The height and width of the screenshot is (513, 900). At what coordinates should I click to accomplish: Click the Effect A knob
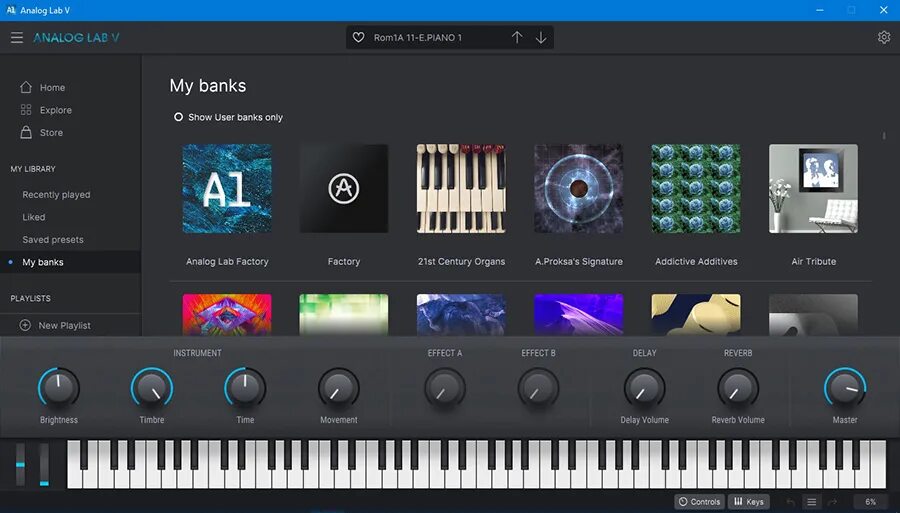point(445,388)
